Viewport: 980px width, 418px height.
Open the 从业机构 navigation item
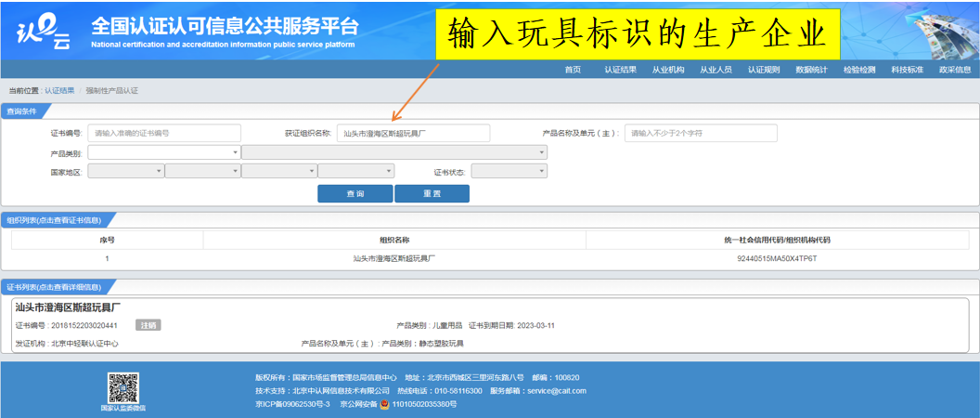coord(668,70)
